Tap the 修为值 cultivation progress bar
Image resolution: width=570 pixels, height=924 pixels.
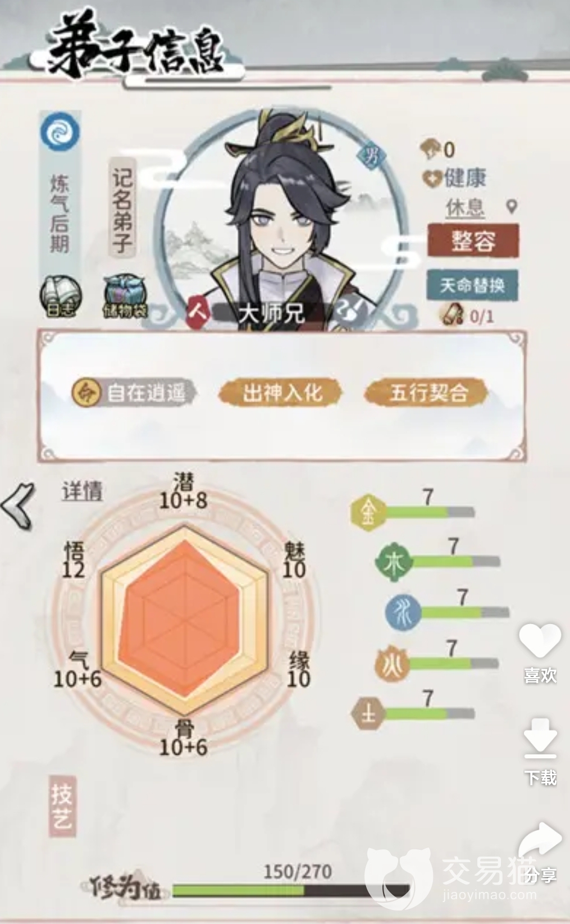(291, 891)
